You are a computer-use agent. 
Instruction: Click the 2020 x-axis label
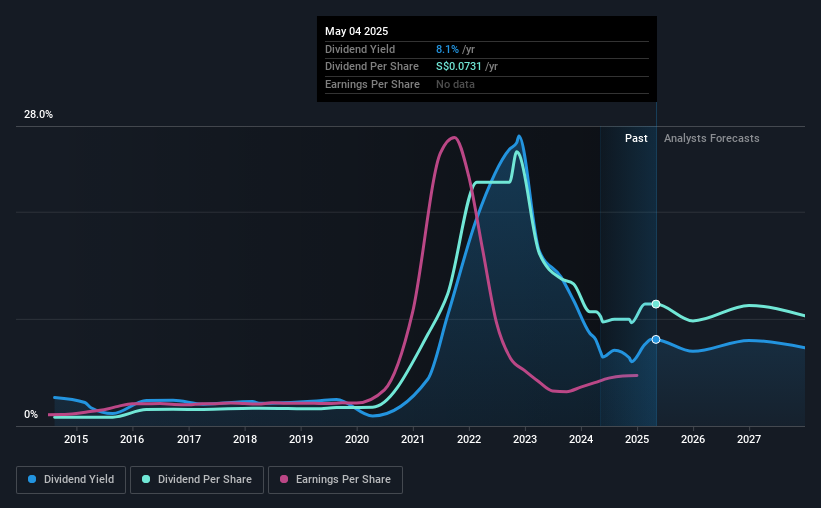coord(357,439)
